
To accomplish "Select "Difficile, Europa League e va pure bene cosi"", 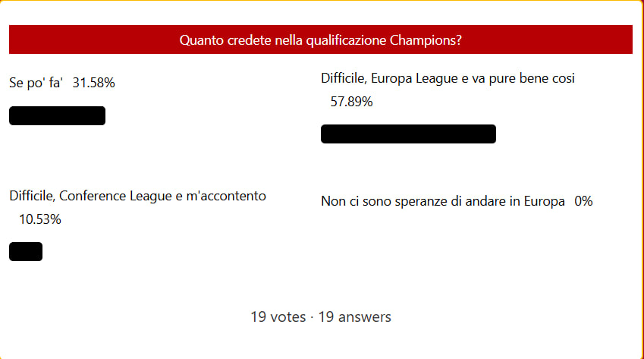I will [448, 78].
